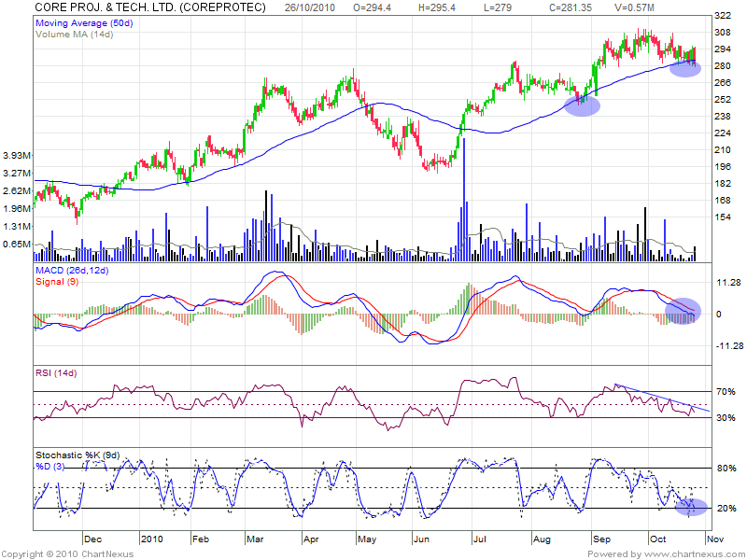The height and width of the screenshot is (560, 747).
Task: Click the red Signal (9) legend label
Action: pyautogui.click(x=58, y=283)
